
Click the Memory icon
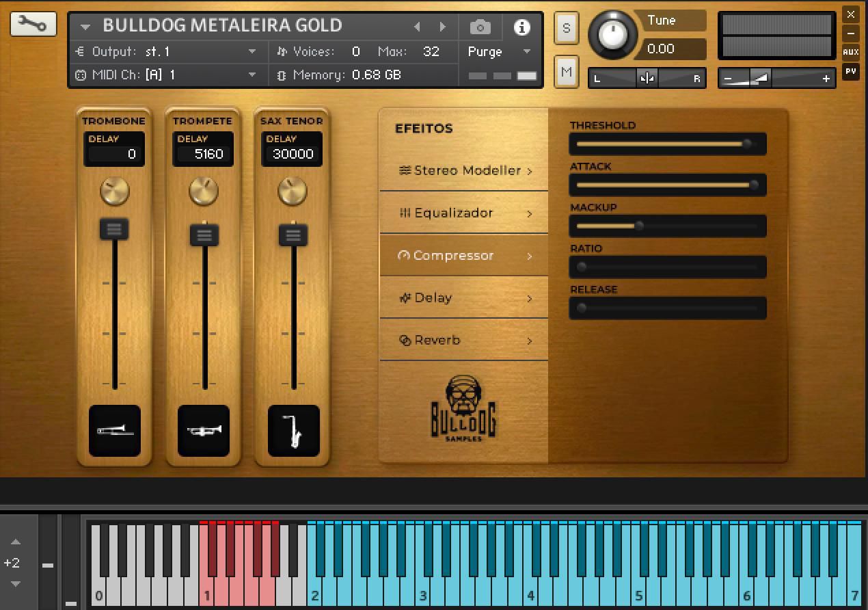(x=282, y=75)
